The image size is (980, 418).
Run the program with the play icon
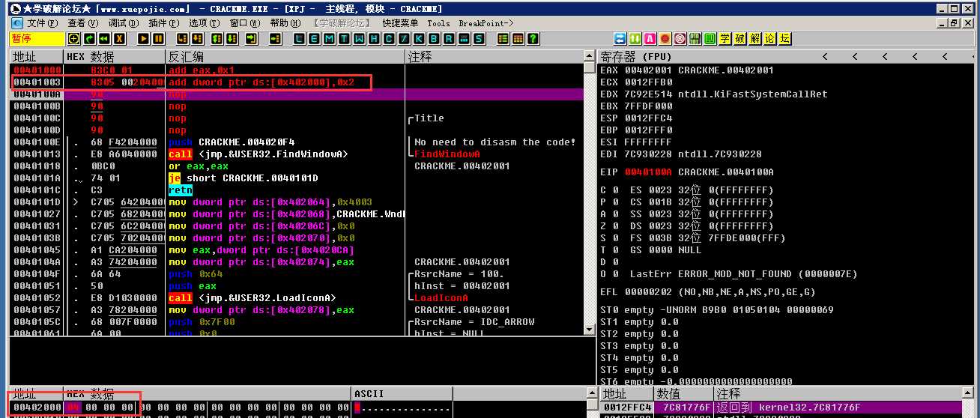pos(144,38)
